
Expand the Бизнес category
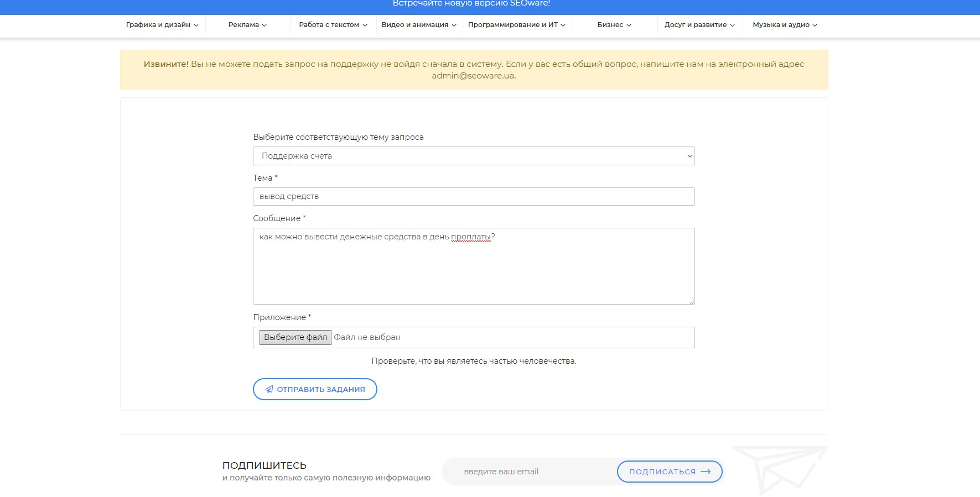(x=614, y=25)
